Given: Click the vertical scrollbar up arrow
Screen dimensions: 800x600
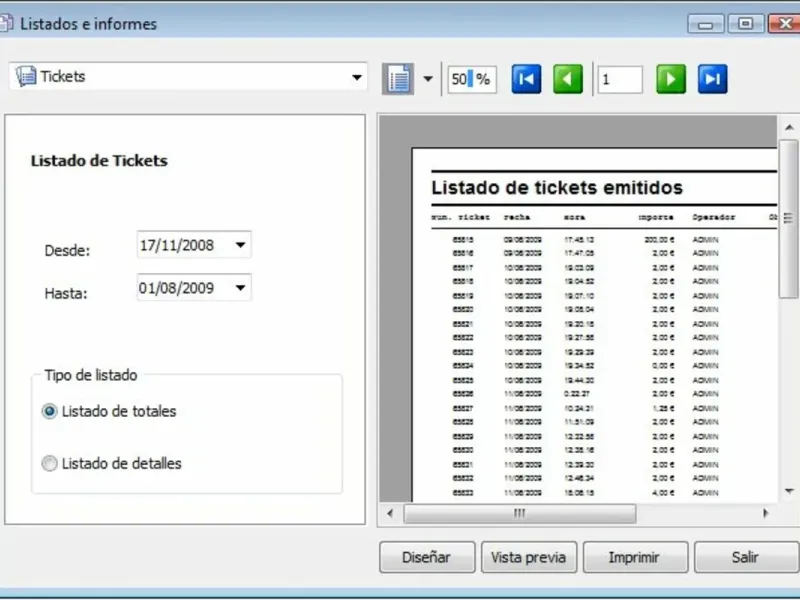Looking at the screenshot, I should [x=789, y=128].
